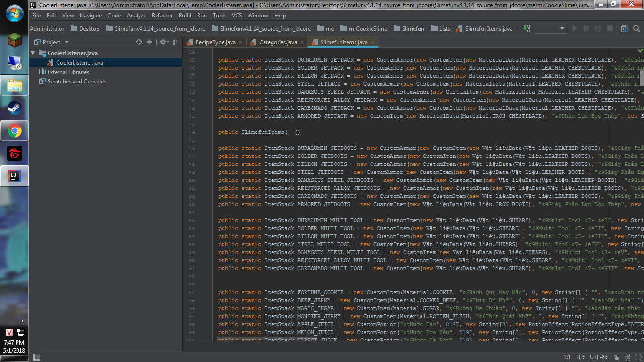Click the Build project icon with green arrow
Screen dimensions: 644x362
pyautogui.click(x=527, y=28)
